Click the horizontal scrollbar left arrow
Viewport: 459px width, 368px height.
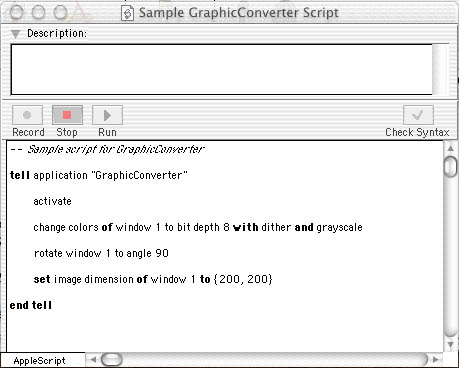pos(93,360)
